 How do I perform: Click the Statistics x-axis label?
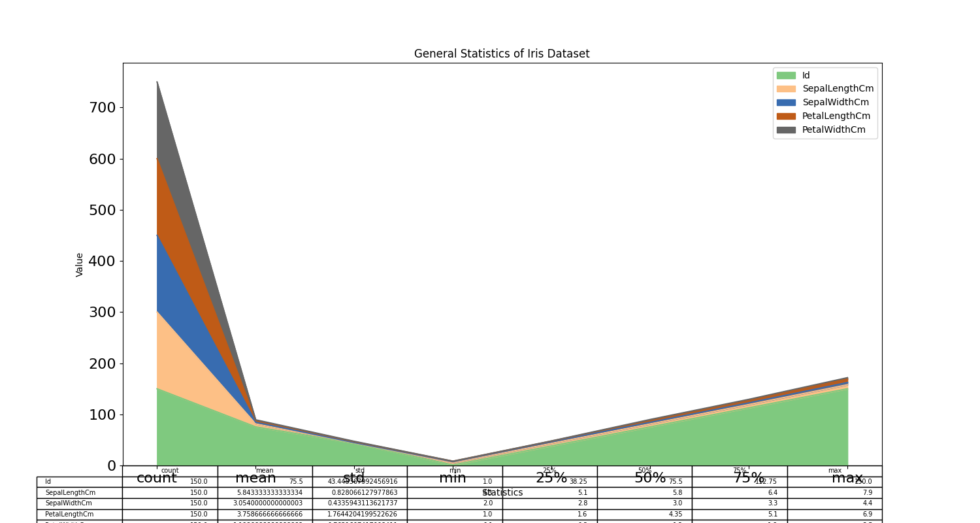[x=502, y=493]
